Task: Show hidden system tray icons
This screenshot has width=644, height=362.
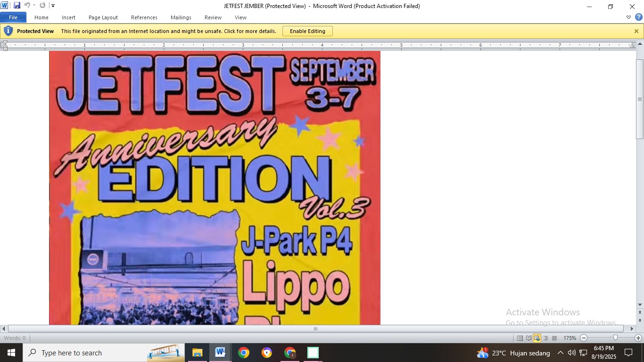Action: point(560,353)
